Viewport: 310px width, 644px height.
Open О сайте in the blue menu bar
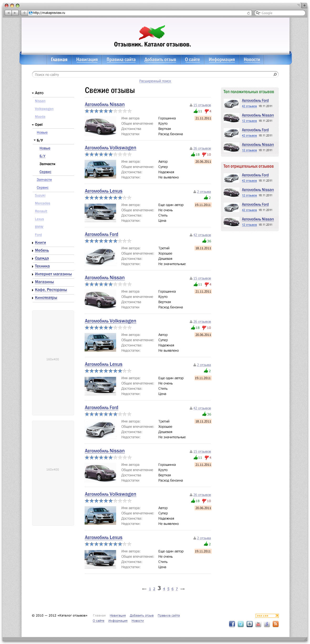click(x=192, y=60)
